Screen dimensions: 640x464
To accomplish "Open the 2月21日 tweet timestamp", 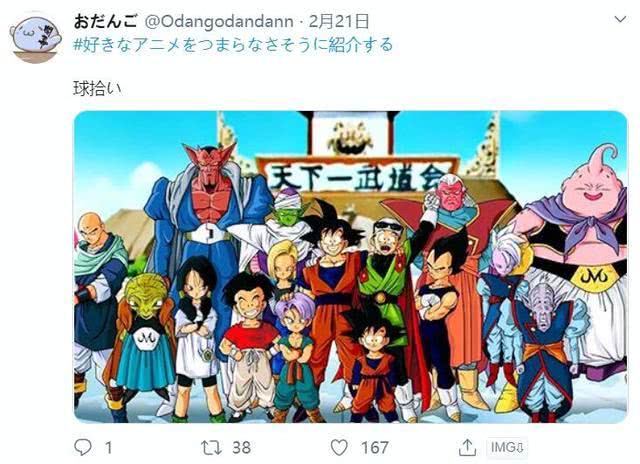I will pyautogui.click(x=338, y=21).
